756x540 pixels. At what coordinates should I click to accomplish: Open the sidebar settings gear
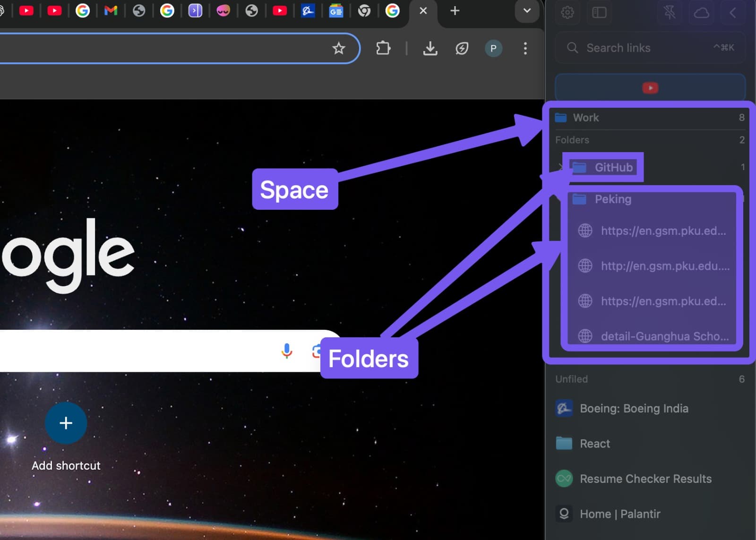[567, 13]
